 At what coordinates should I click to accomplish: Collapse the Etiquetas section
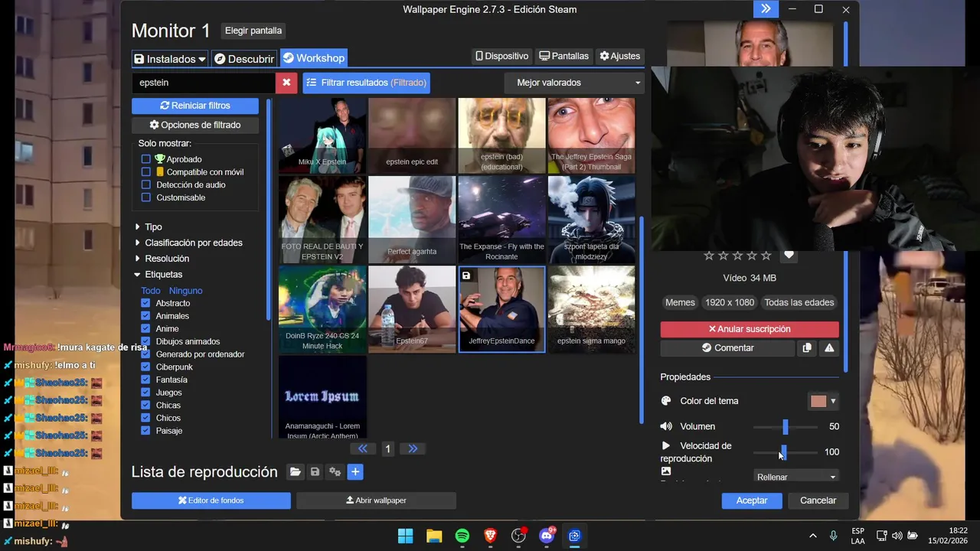[x=158, y=275]
